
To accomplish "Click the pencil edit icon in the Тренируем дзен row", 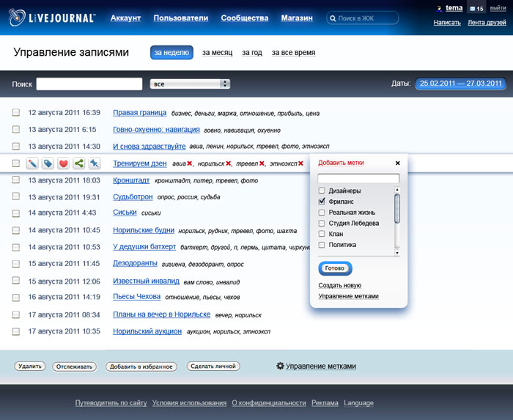I will pyautogui.click(x=32, y=163).
